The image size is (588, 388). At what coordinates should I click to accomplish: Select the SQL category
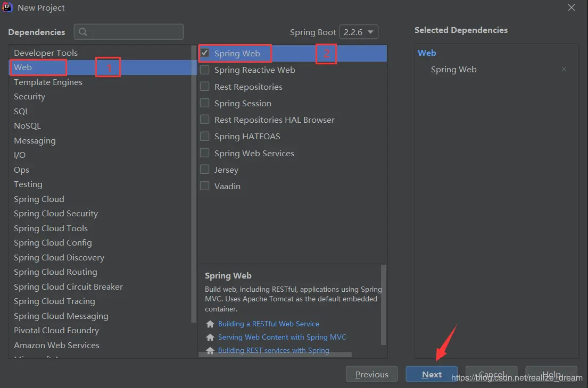(x=100, y=111)
